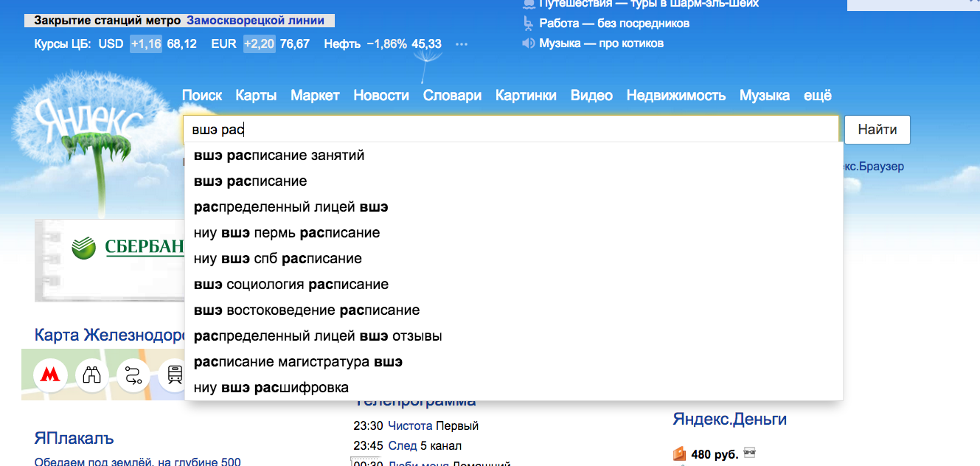Click the «5 канал» channel name
This screenshot has width=980, height=466.
[441, 445]
